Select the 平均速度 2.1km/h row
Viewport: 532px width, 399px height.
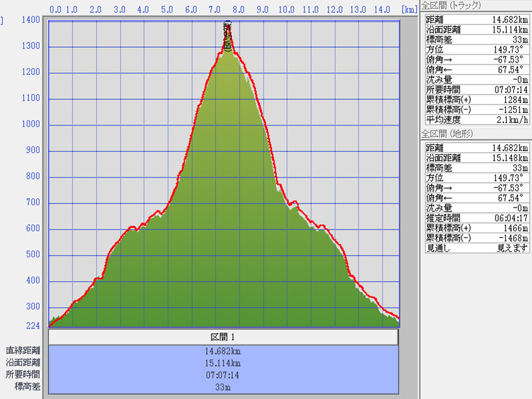click(x=477, y=120)
